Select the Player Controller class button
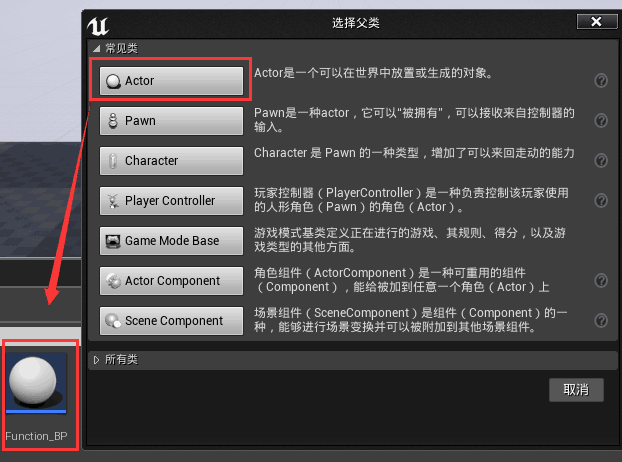 171,201
